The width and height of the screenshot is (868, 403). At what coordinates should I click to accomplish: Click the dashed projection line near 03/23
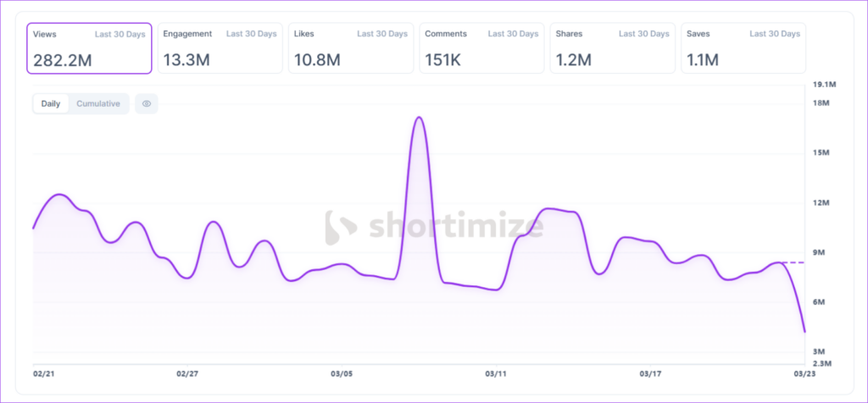click(x=793, y=263)
